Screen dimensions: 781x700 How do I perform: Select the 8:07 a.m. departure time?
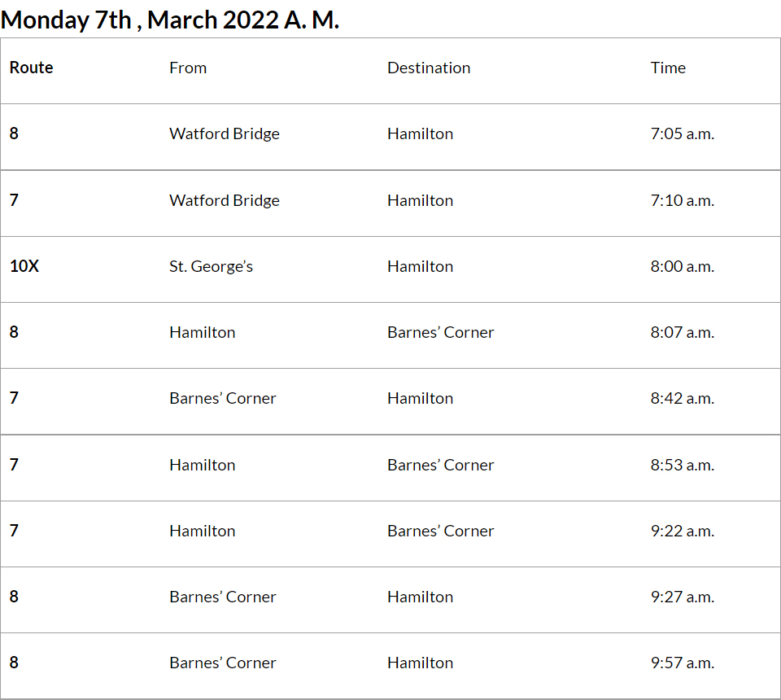pos(682,332)
